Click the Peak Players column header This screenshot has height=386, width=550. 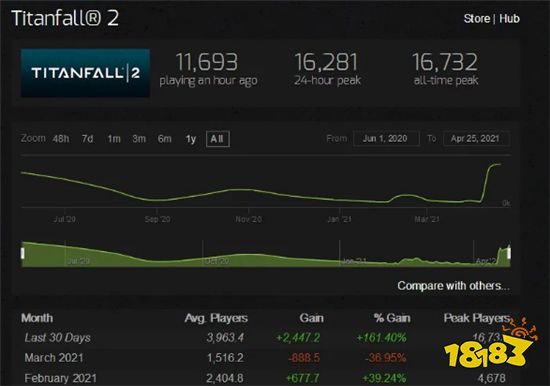click(476, 318)
